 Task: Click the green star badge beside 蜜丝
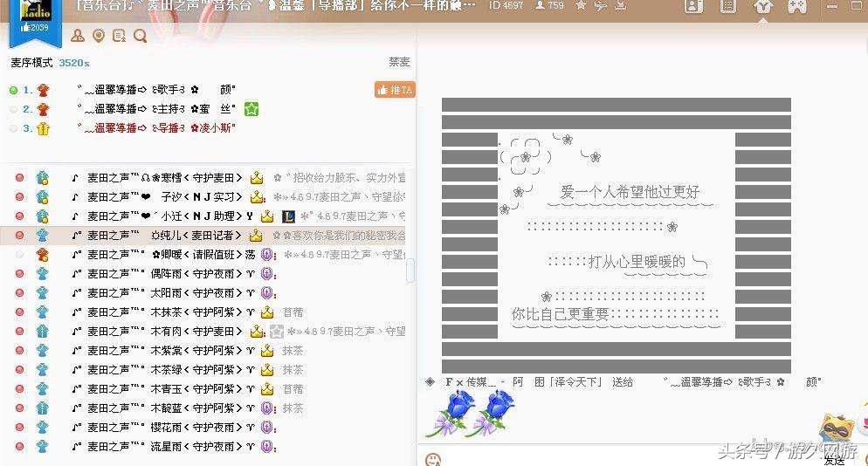pyautogui.click(x=251, y=109)
